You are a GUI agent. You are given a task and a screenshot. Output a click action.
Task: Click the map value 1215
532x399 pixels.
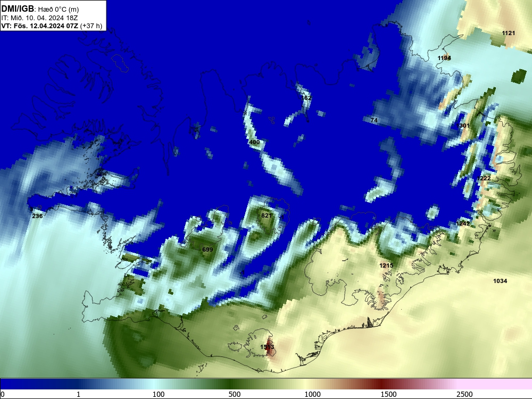click(386, 265)
